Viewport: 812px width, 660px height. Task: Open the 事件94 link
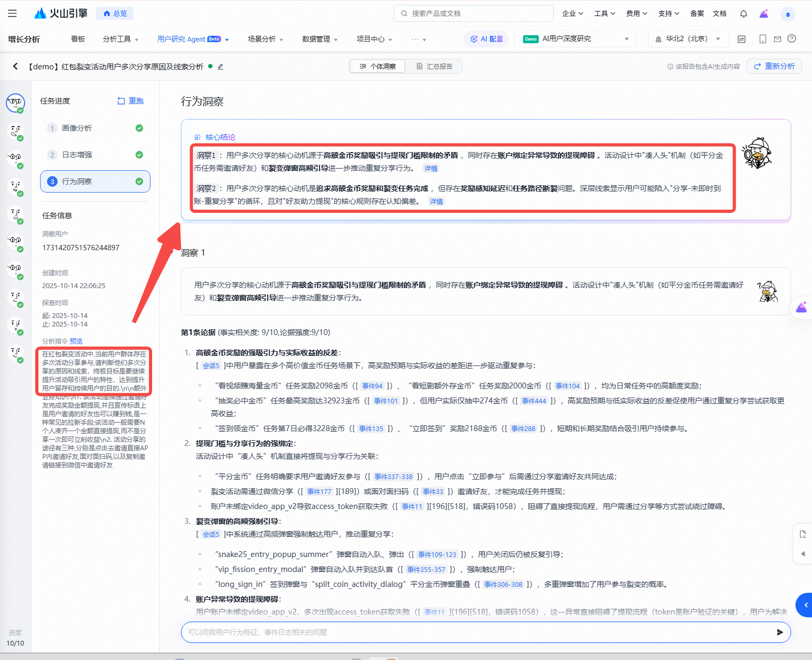[x=372, y=386]
